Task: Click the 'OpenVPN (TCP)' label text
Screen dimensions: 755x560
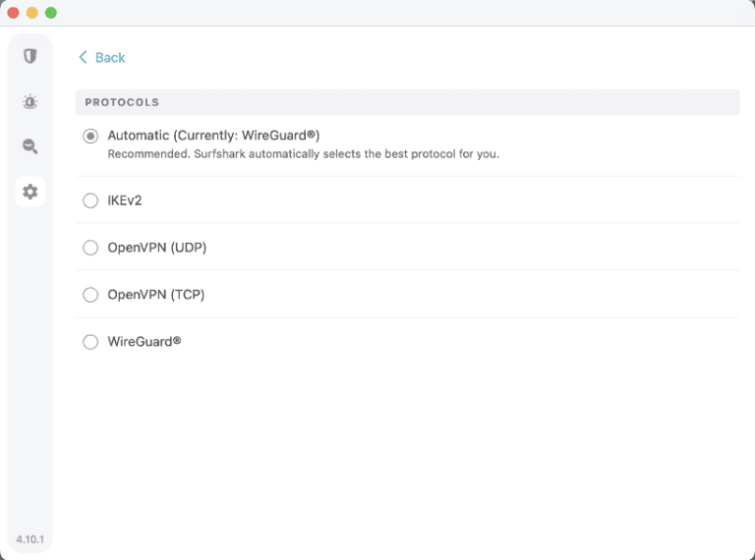Action: coord(155,295)
